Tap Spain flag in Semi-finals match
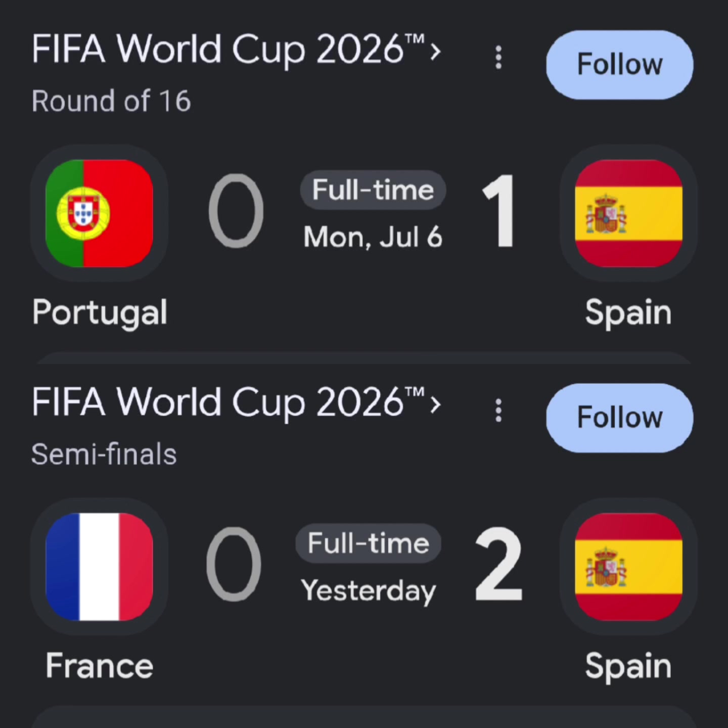Screen dimensions: 728x728 629,566
